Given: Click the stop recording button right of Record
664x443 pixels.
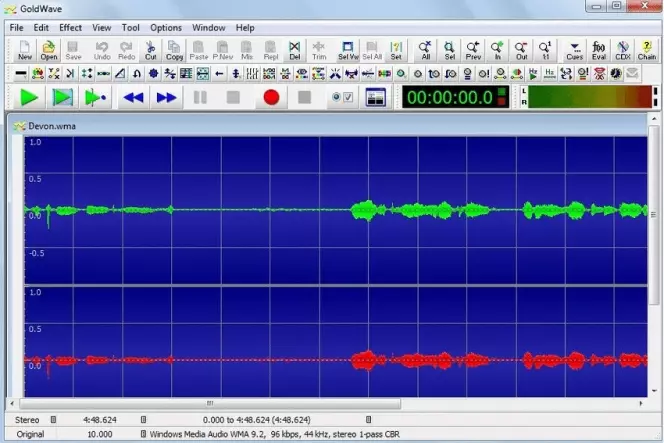Looking at the screenshot, I should [304, 97].
